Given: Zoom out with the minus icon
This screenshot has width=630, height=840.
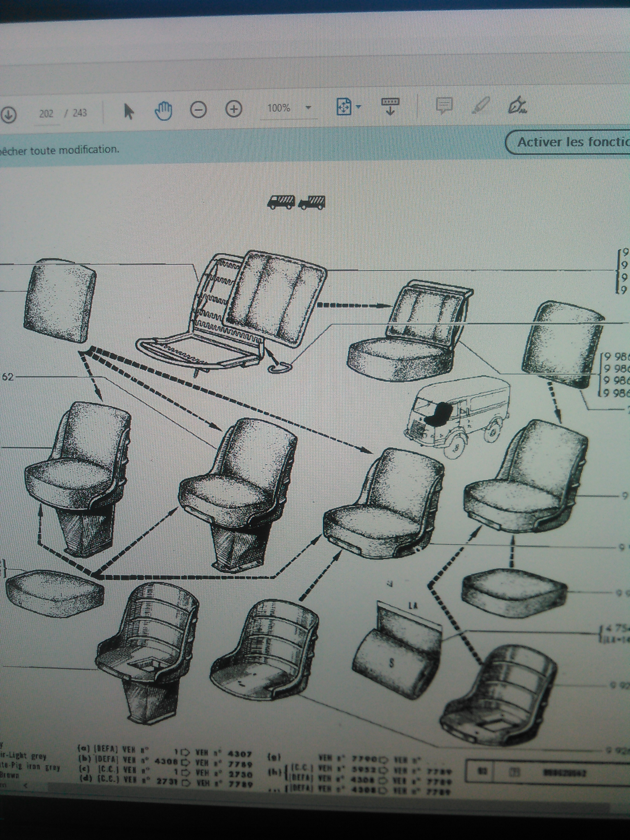Looking at the screenshot, I should (198, 110).
